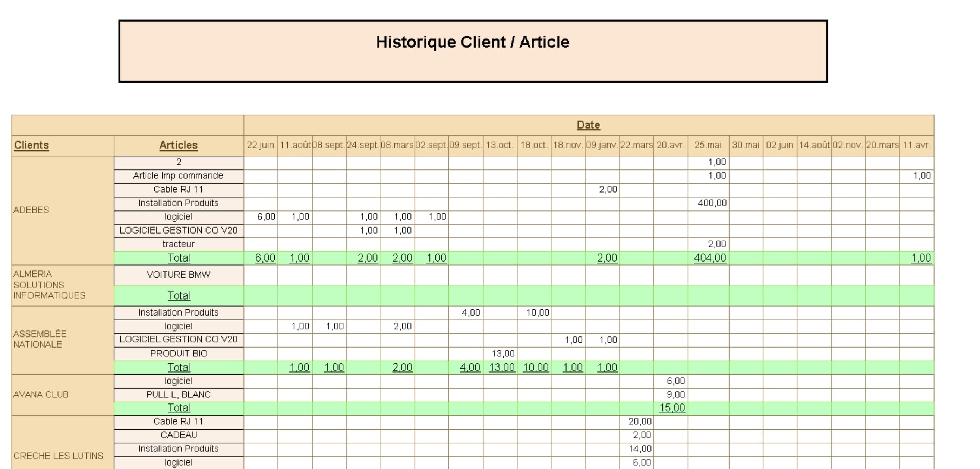Select the 13,00 value for PRODUIT BIO
Screen dimensions: 980x469
503,354
